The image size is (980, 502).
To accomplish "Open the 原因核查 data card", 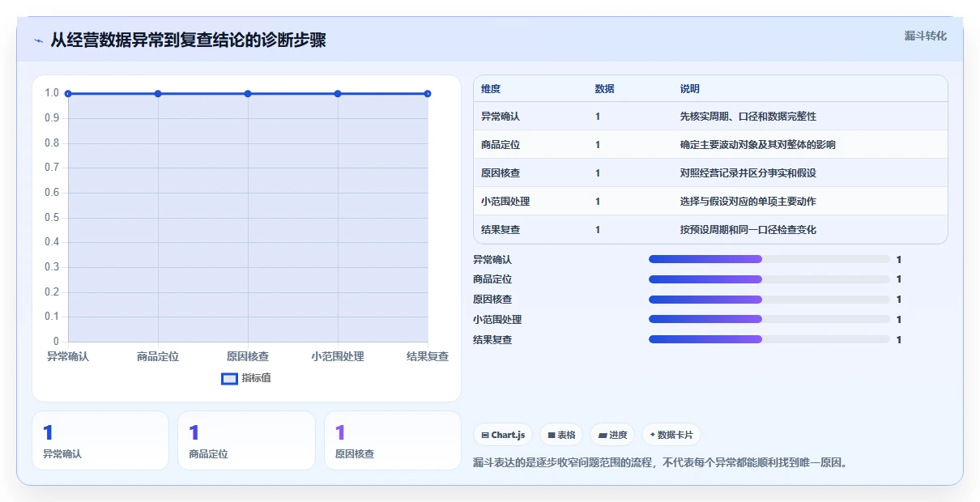I will click(393, 440).
